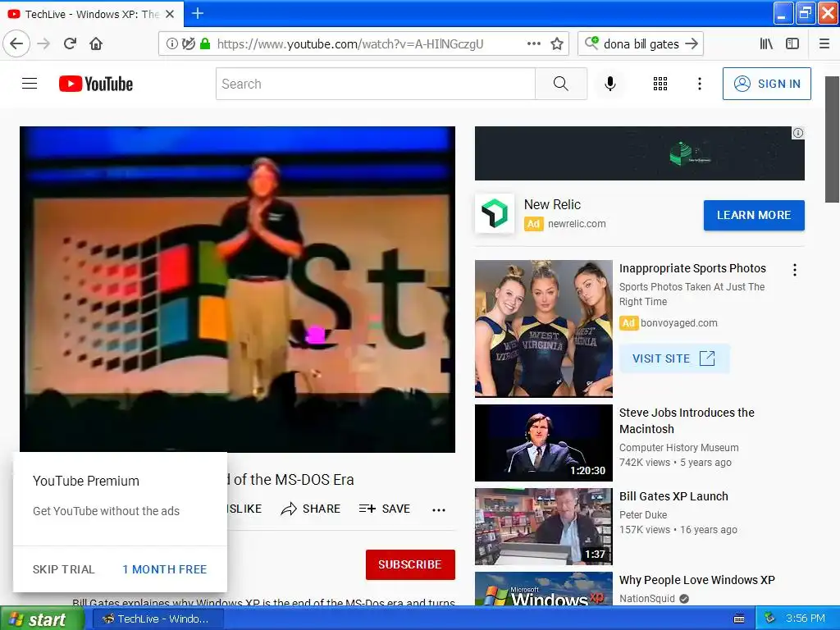Click the ad info icon on banner
The height and width of the screenshot is (630, 840).
[x=797, y=133]
